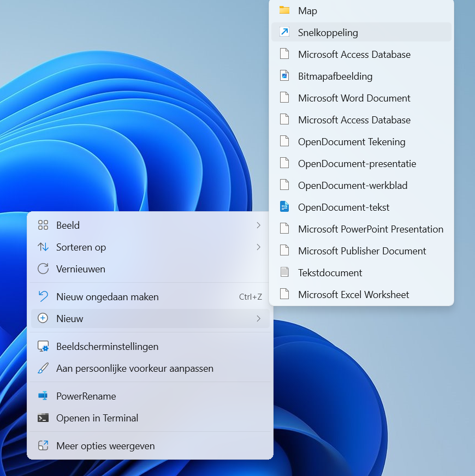Select OpenDocument Tekening entry
475x476 pixels.
(351, 142)
